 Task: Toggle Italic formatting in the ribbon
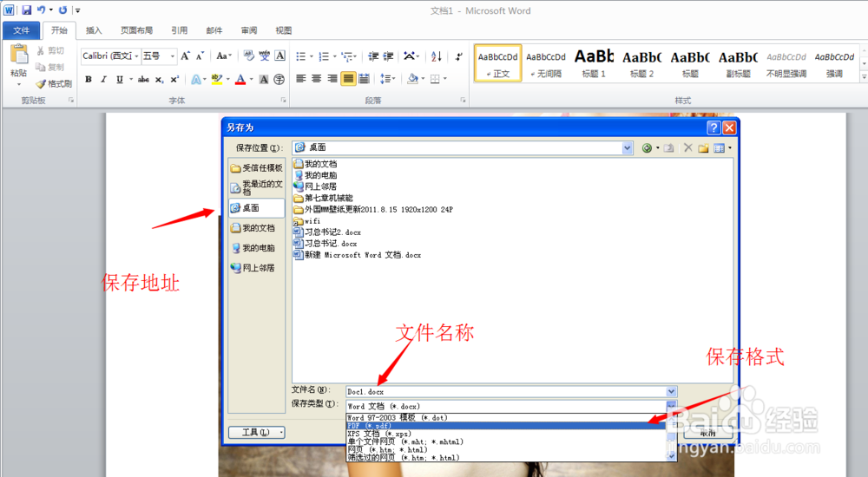point(103,80)
